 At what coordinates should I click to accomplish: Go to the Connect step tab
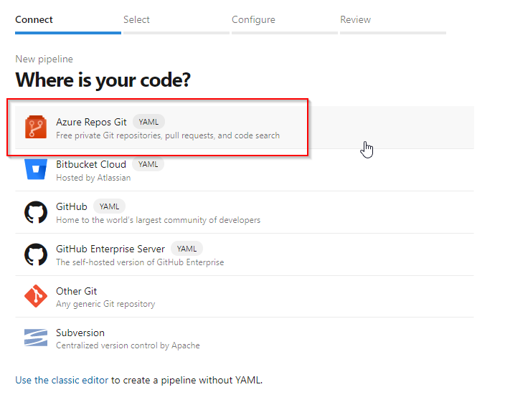[68, 24]
